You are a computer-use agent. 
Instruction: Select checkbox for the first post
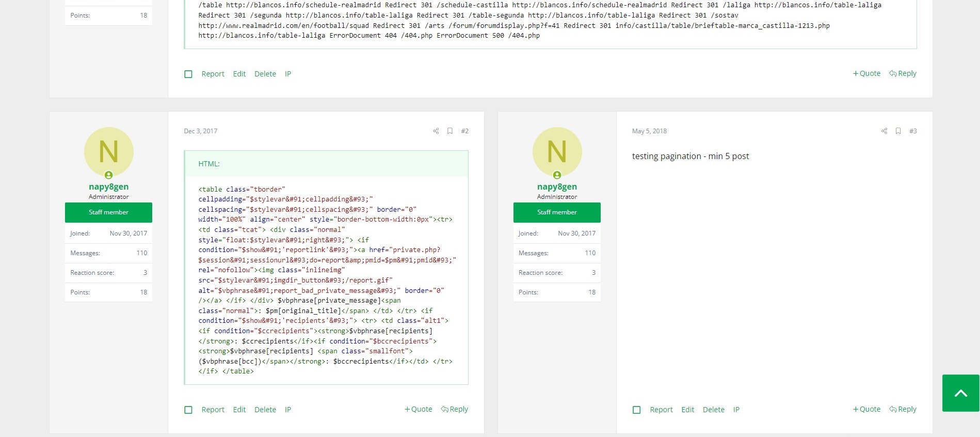[188, 74]
